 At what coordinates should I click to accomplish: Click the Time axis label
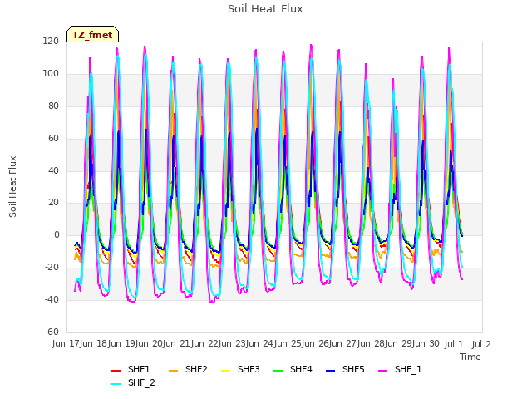coord(470,357)
